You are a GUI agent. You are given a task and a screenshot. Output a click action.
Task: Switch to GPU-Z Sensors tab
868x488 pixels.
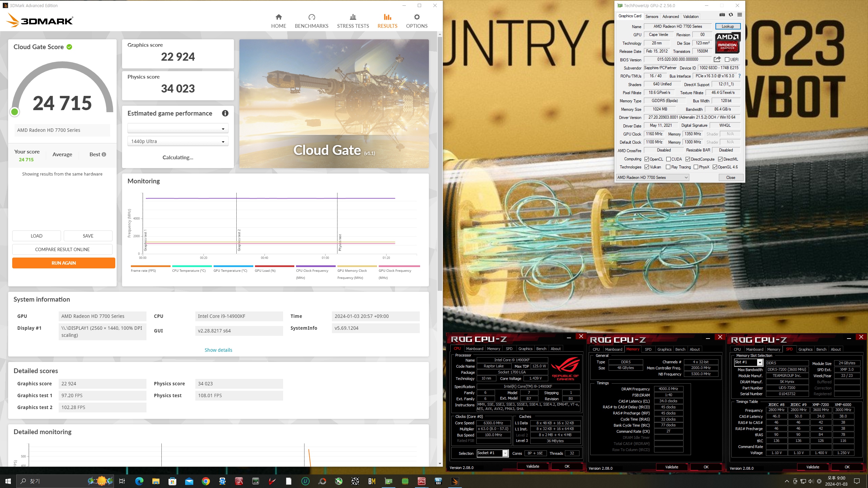pos(652,16)
